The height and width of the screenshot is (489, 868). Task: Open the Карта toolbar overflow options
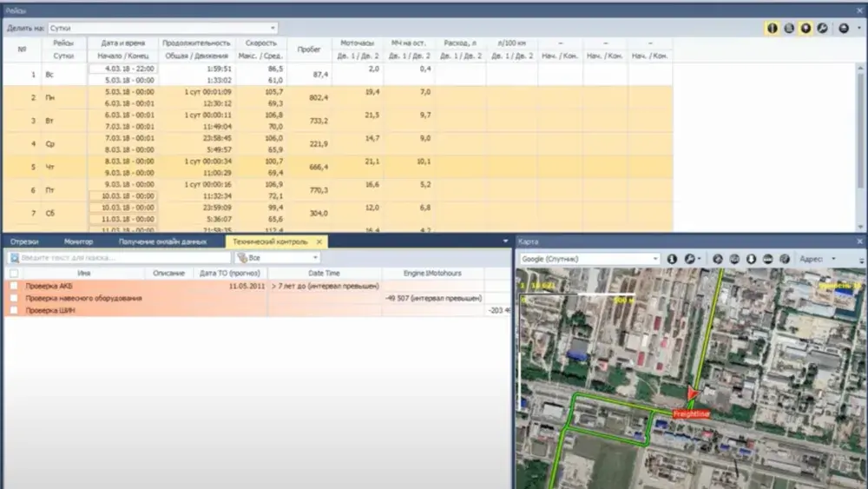pos(861,261)
